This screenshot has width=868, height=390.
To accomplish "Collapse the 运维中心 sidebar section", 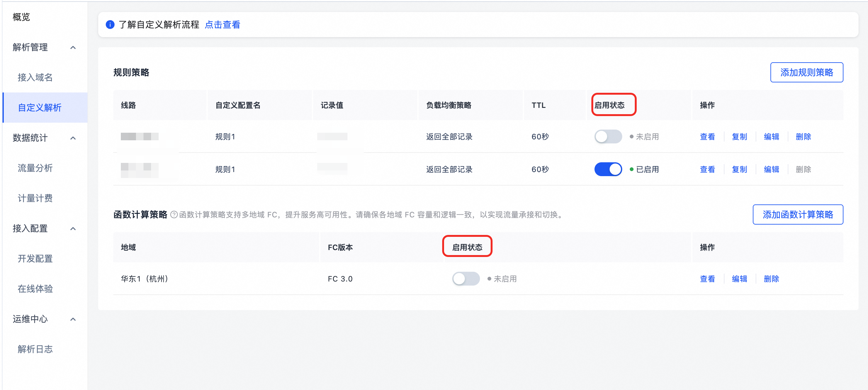I will tap(73, 319).
